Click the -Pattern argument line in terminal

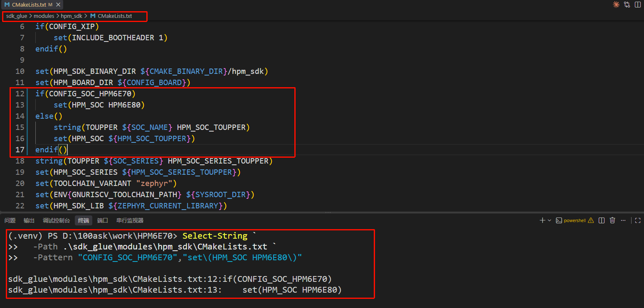coord(167,257)
